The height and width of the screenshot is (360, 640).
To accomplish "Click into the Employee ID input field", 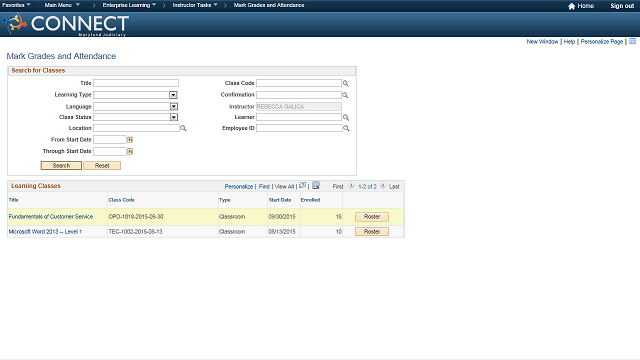I will tap(299, 128).
